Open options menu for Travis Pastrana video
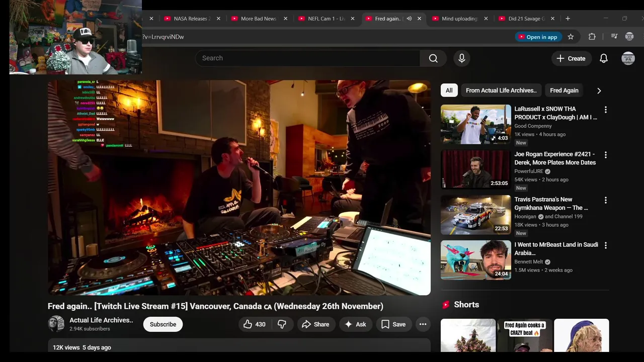 606,200
